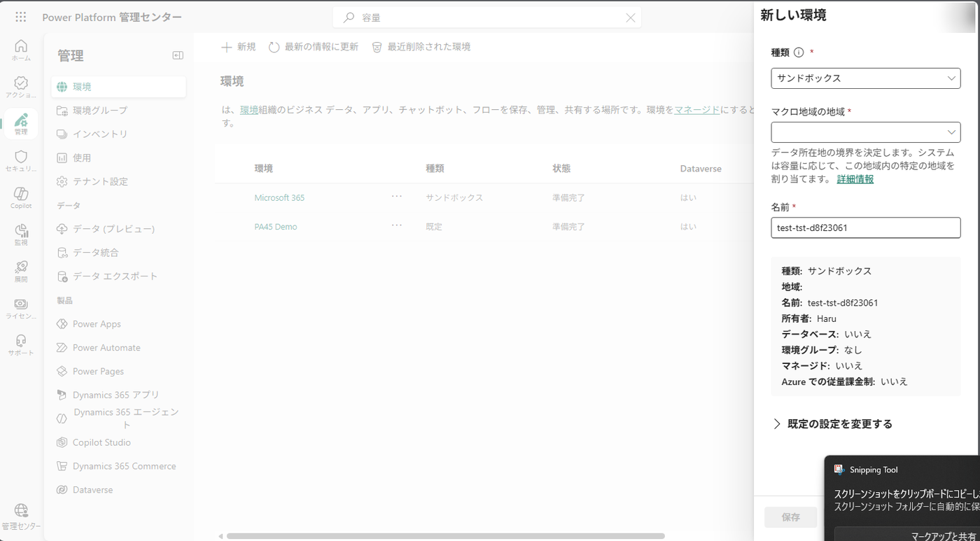
Task: Open the ライセンス rail icon
Action: point(21,308)
